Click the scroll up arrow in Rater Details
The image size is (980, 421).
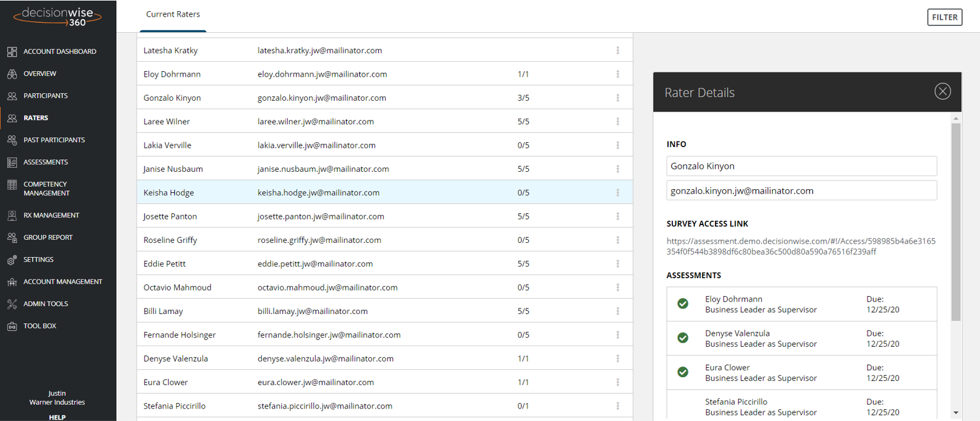point(956,118)
